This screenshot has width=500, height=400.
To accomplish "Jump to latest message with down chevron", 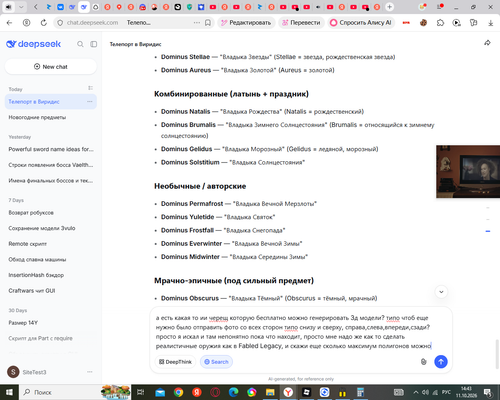I will coord(441,292).
